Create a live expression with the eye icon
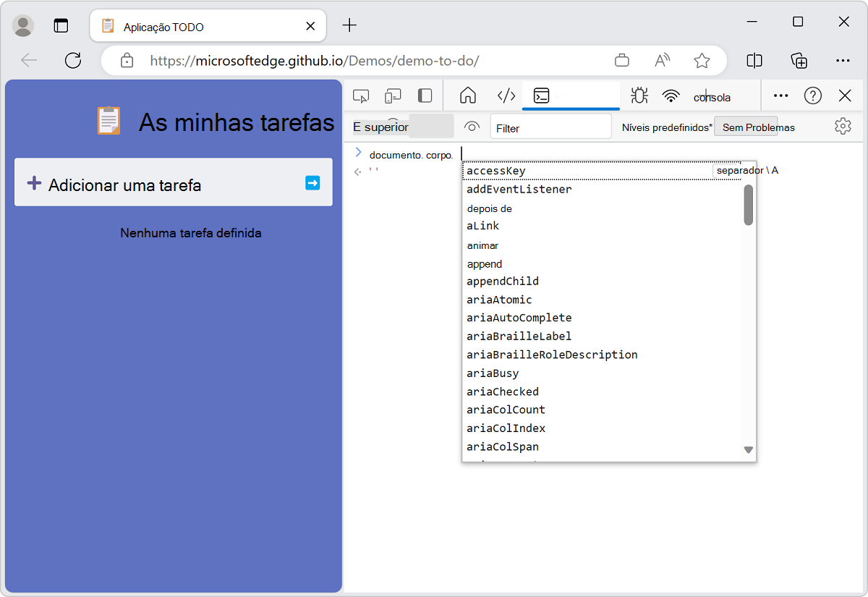Viewport: 868px width, 597px height. [471, 126]
